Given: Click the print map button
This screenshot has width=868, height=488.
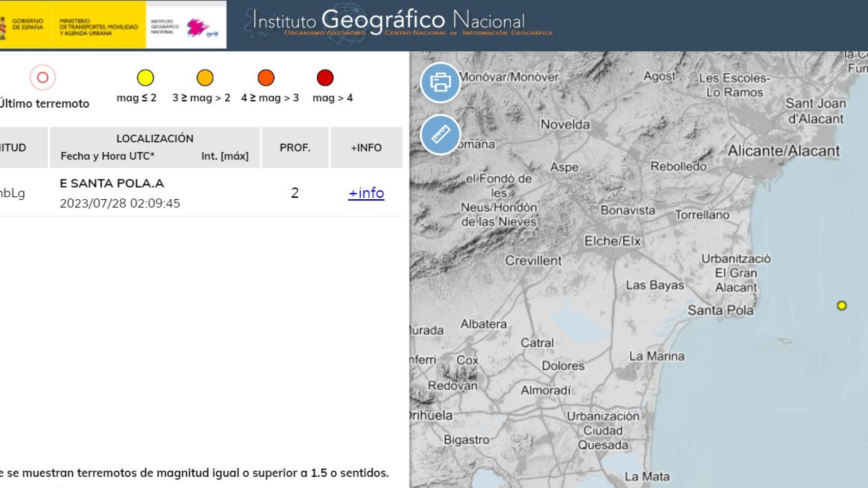Looking at the screenshot, I should [440, 82].
